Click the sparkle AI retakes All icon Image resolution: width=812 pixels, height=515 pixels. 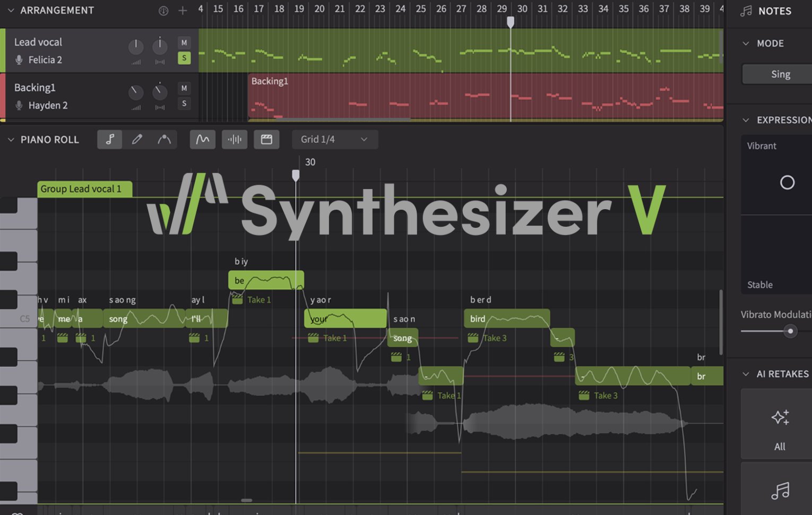[x=780, y=417]
